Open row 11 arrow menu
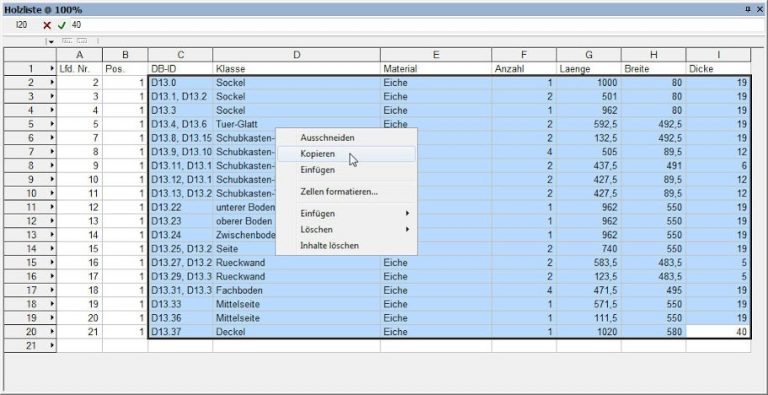768x395 pixels. [x=52, y=207]
